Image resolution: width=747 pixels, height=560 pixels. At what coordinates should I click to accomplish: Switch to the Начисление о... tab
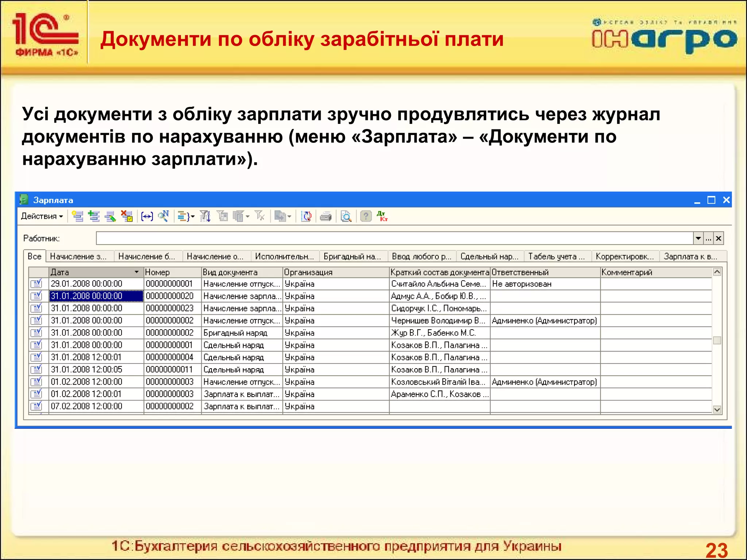click(x=217, y=257)
